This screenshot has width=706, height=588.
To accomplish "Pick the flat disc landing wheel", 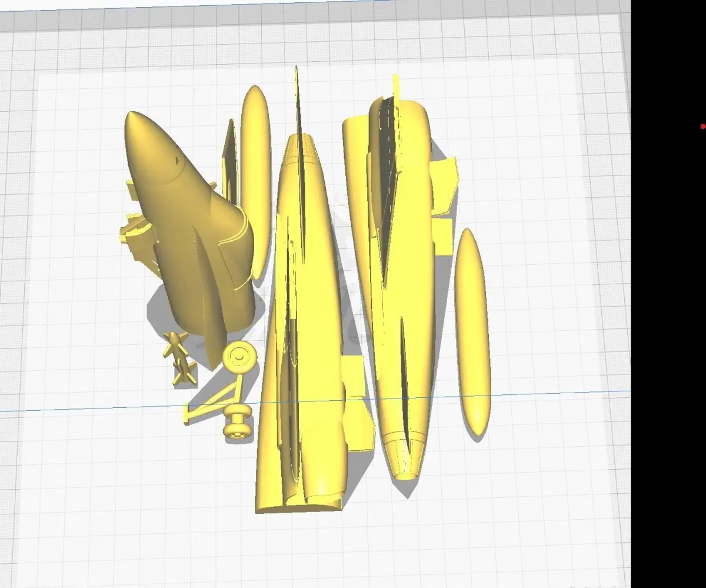I will pos(239,357).
